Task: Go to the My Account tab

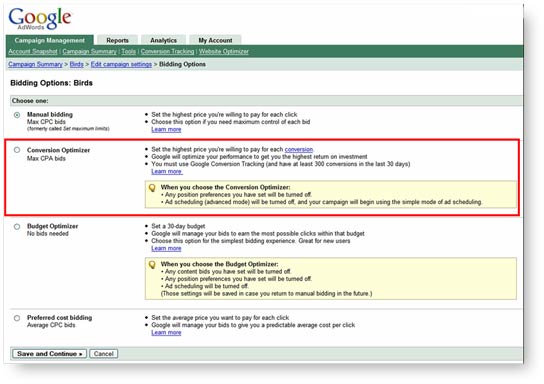Action: (215, 40)
